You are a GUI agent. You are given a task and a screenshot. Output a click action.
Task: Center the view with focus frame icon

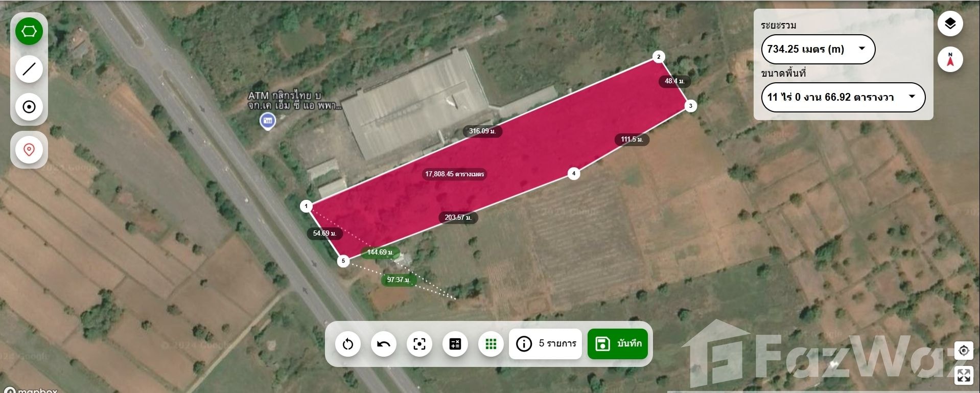(419, 344)
